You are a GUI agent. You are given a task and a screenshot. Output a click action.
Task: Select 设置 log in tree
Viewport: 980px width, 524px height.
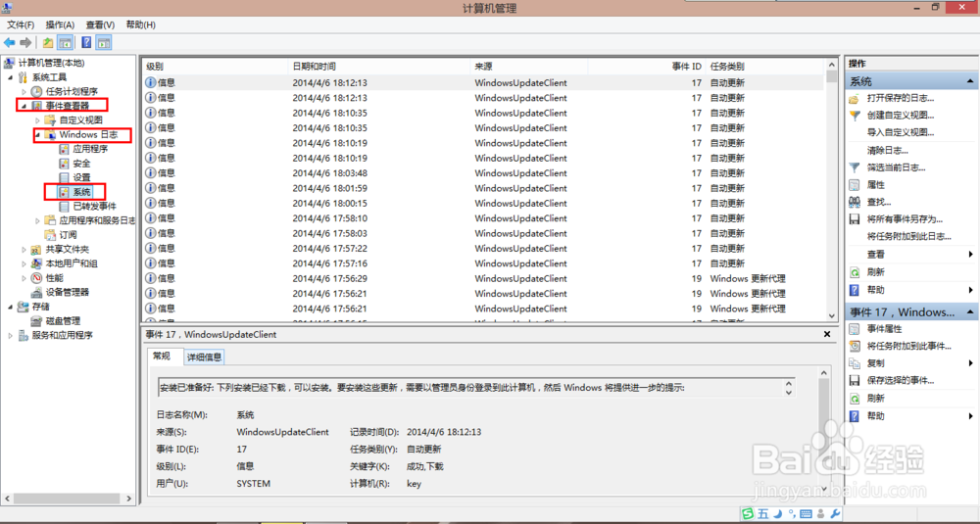tap(81, 177)
